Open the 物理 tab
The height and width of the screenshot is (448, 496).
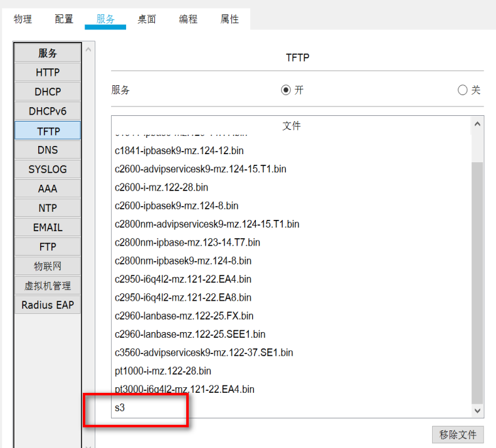click(x=23, y=19)
